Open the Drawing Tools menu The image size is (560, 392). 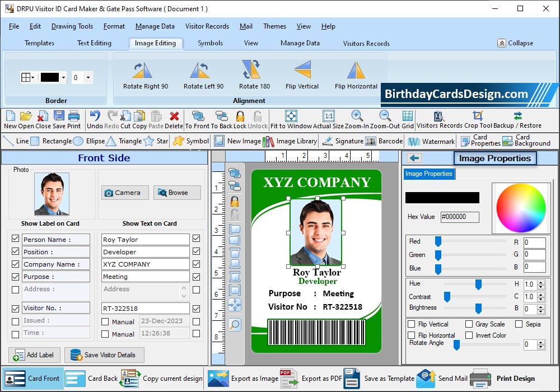point(72,26)
